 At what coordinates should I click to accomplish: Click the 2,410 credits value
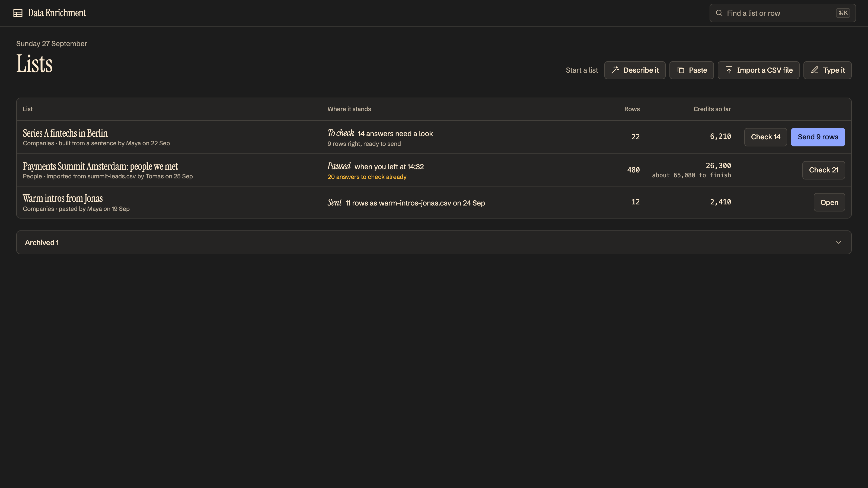720,202
